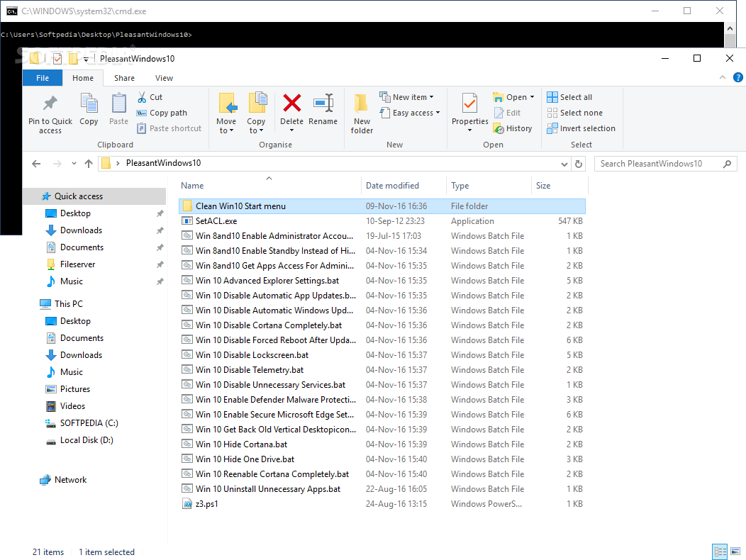The height and width of the screenshot is (560, 746).
Task: Open Recent locations dropdown arrow
Action: 74,164
